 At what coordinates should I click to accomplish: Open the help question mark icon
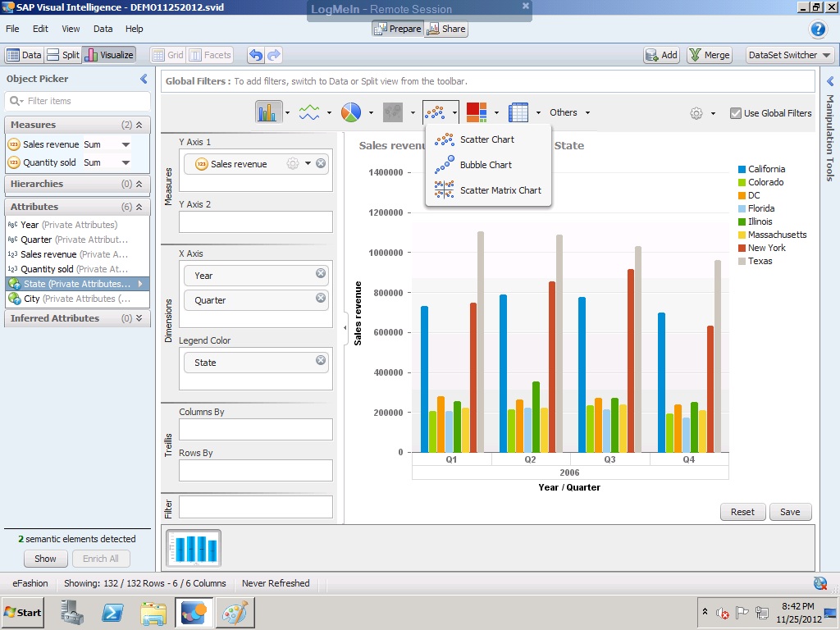(x=818, y=29)
